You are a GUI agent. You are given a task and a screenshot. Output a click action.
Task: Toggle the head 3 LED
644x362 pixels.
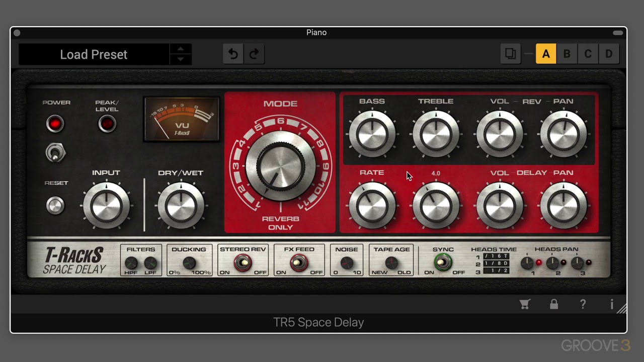[x=589, y=262]
